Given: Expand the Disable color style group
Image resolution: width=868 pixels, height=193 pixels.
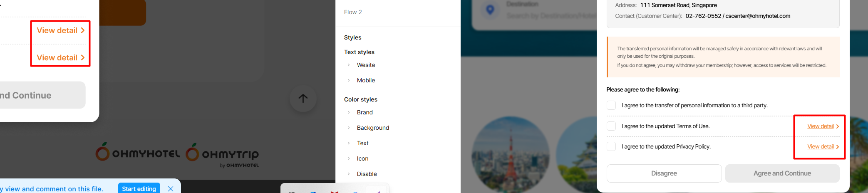Looking at the screenshot, I should point(349,174).
